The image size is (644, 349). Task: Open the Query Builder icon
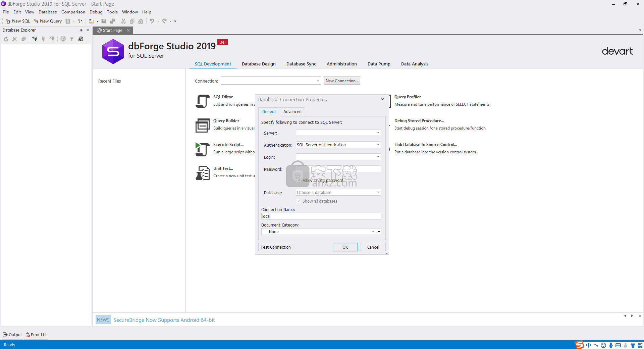203,126
